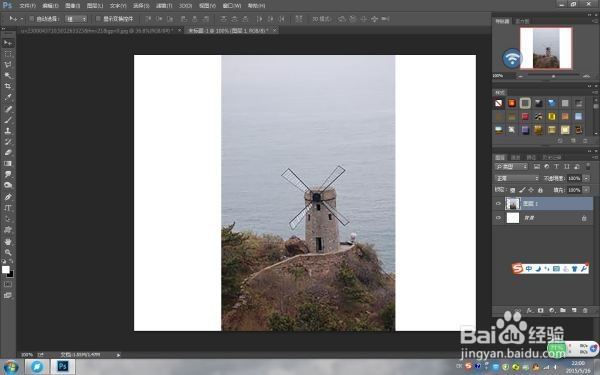Open layer blend mode dropdown
Image resolution: width=600 pixels, height=375 pixels.
click(x=517, y=178)
